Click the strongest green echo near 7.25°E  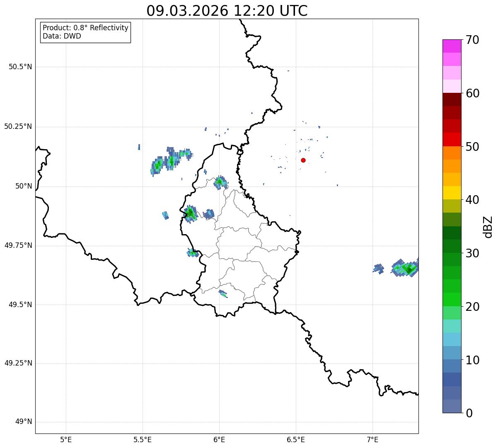tap(409, 270)
